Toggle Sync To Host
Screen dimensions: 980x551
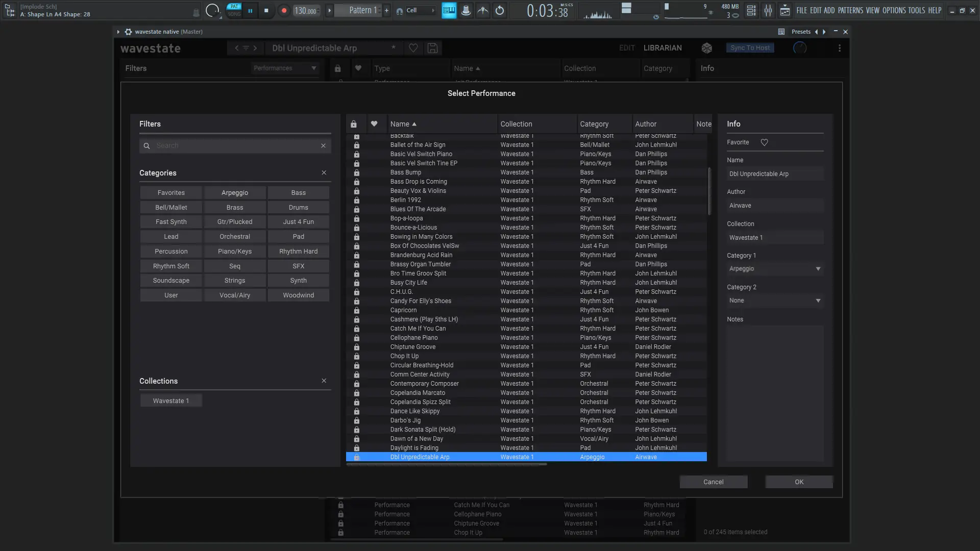750,48
